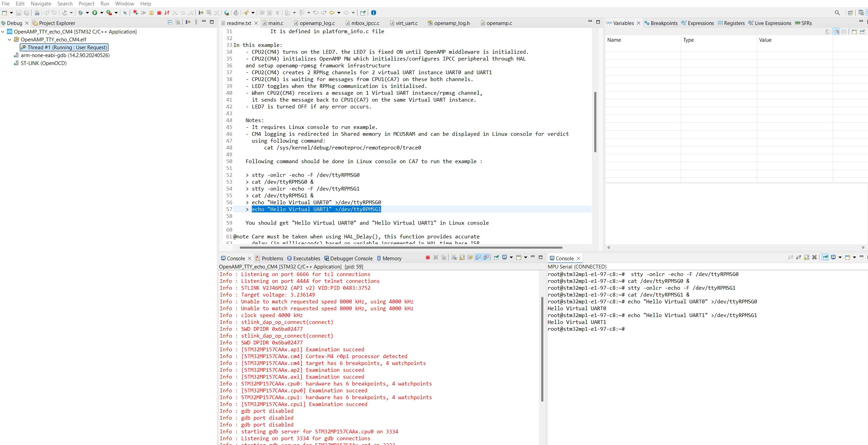This screenshot has width=868, height=445.
Task: Toggle Show Console When Standard Error Changes
Action: (x=486, y=258)
